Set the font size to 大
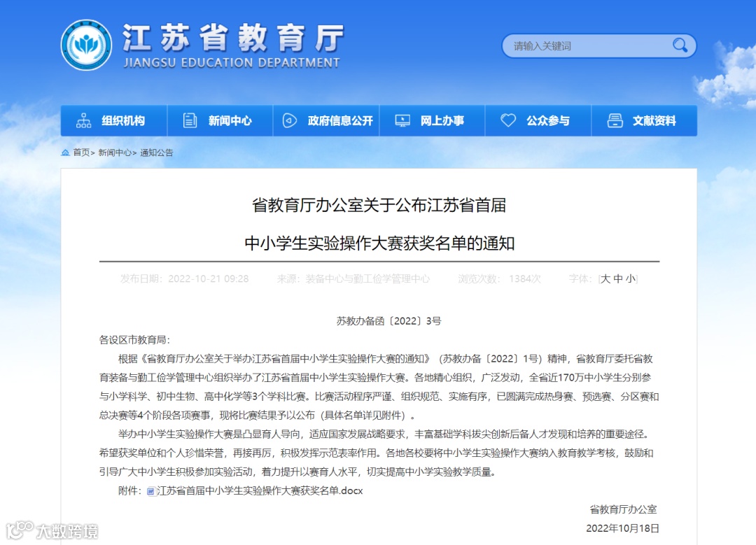The height and width of the screenshot is (545, 756). 605,279
